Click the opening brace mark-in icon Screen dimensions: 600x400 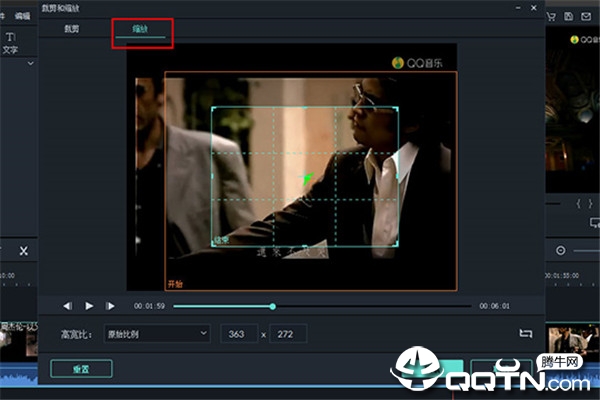click(x=578, y=204)
